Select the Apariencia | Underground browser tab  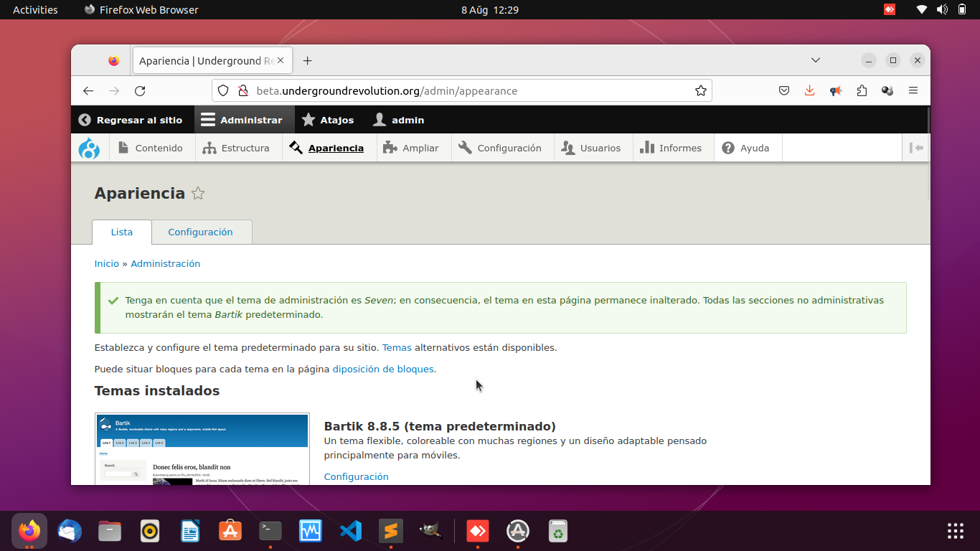point(212,61)
